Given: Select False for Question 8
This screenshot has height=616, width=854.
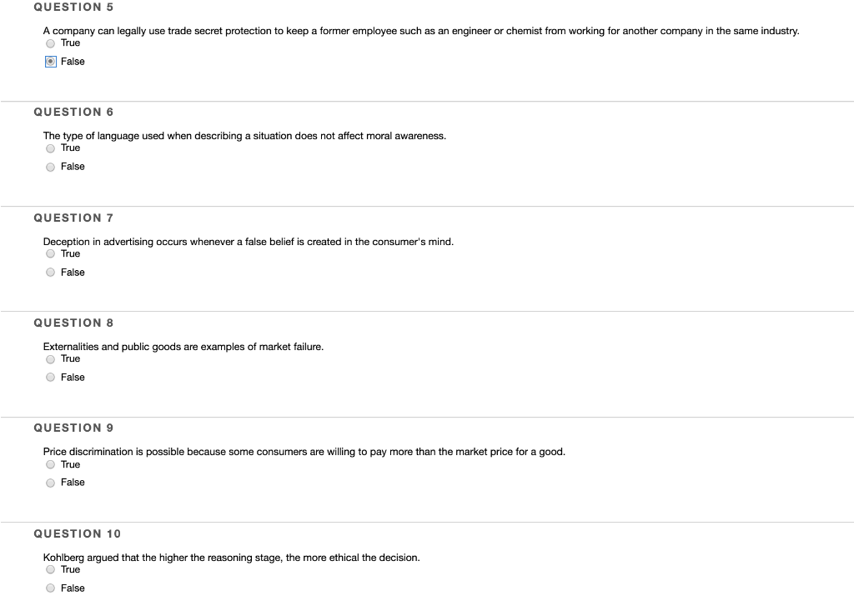Looking at the screenshot, I should pos(50,377).
